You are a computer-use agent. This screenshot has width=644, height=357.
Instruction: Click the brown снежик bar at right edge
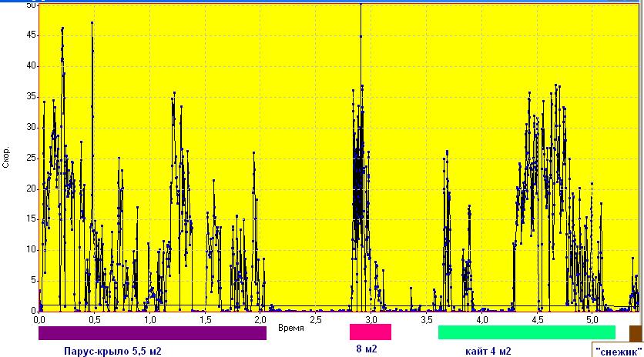(x=635, y=332)
